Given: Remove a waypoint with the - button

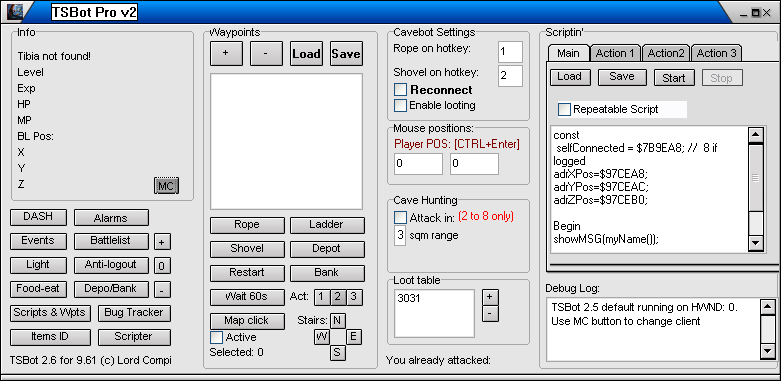Looking at the screenshot, I should (x=266, y=53).
